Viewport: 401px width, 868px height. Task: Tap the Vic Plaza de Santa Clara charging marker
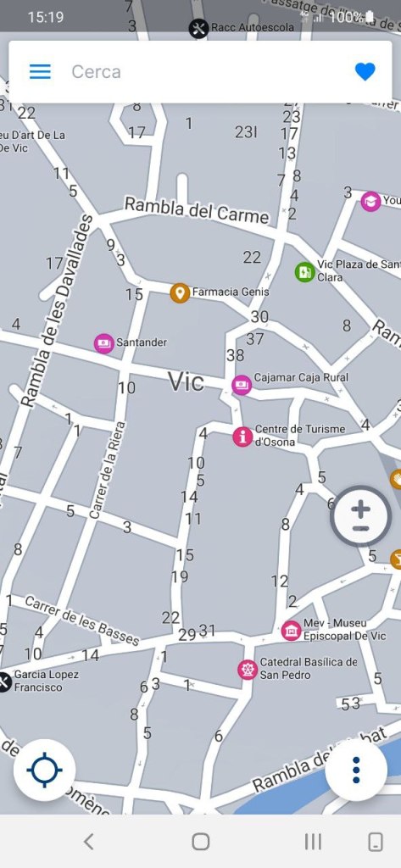[x=304, y=271]
